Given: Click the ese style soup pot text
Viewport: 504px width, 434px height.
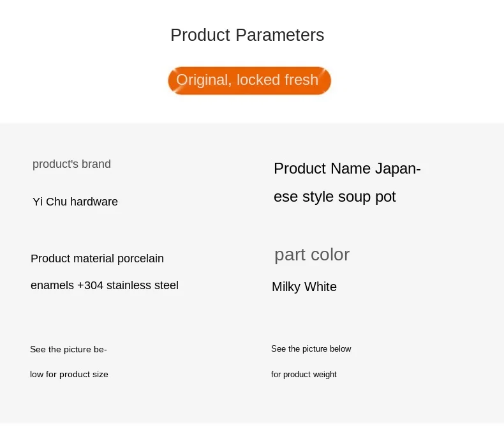Looking at the screenshot, I should (x=334, y=197).
